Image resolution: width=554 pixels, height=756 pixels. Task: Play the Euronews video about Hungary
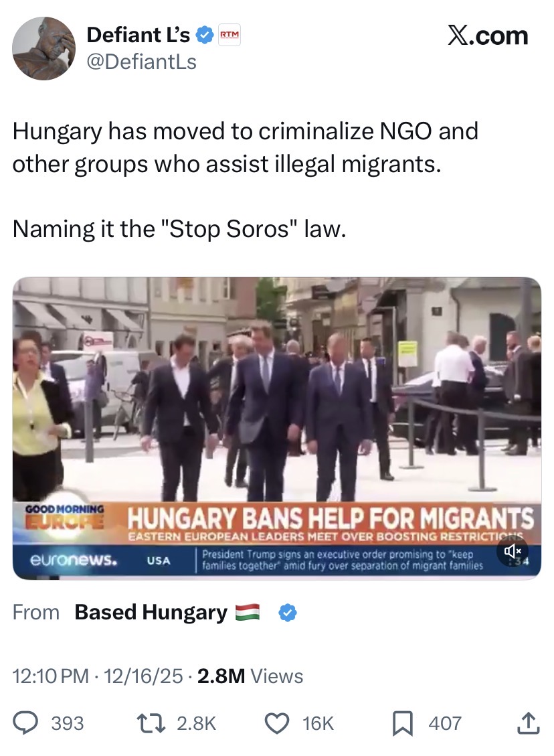(x=276, y=428)
